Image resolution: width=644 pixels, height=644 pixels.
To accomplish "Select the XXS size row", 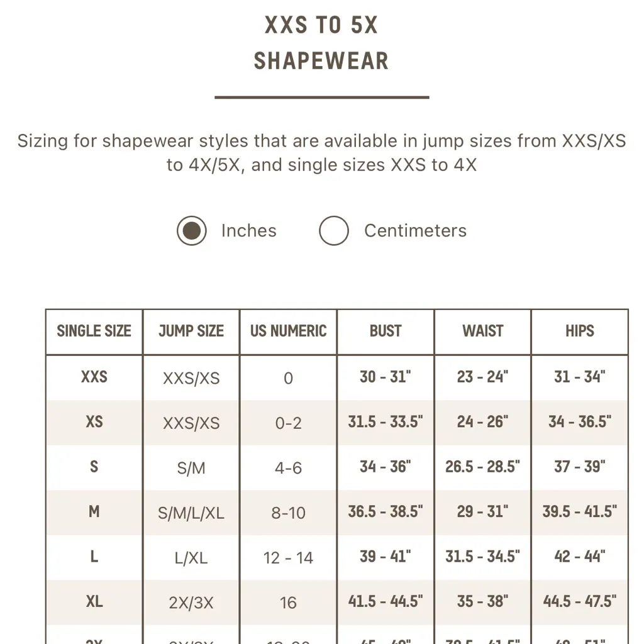I will coord(94,377).
